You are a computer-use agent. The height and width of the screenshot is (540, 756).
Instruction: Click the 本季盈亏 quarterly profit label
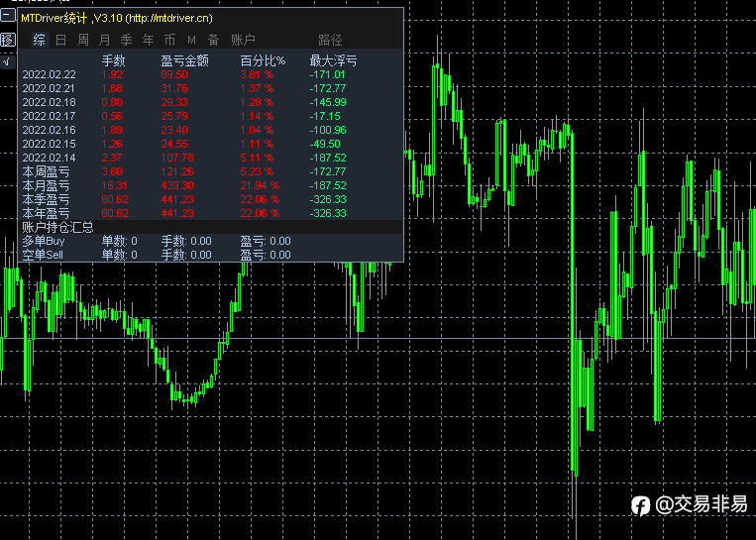[x=46, y=199]
